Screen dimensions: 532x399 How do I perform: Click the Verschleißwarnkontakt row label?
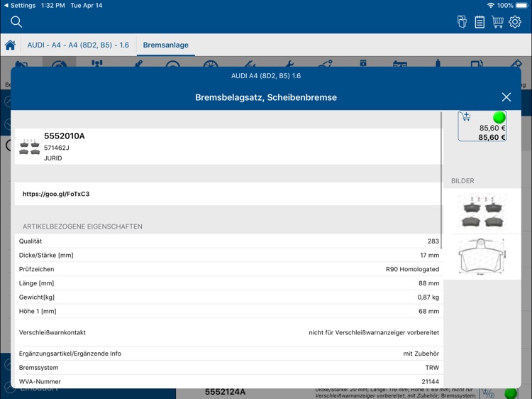[x=52, y=332]
